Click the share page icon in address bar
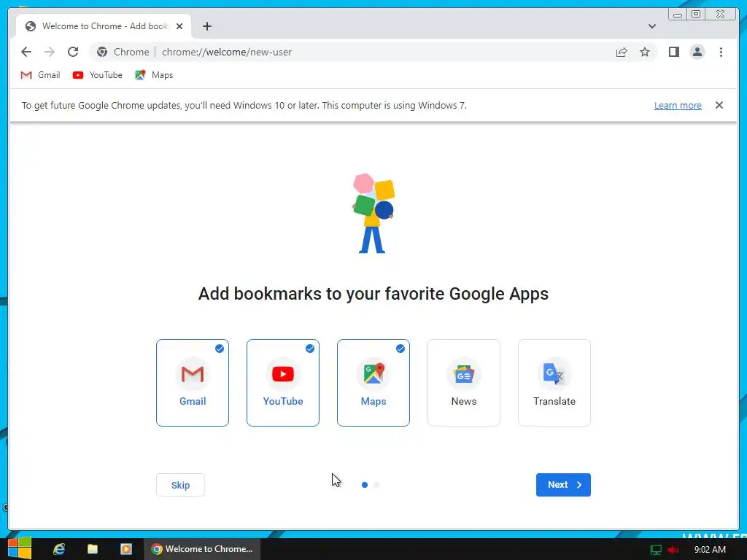Screen dimensions: 747x560 622,52
